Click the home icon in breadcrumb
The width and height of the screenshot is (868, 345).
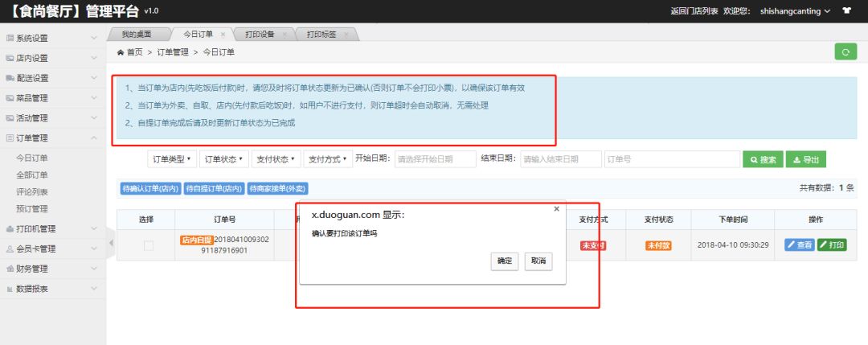120,52
